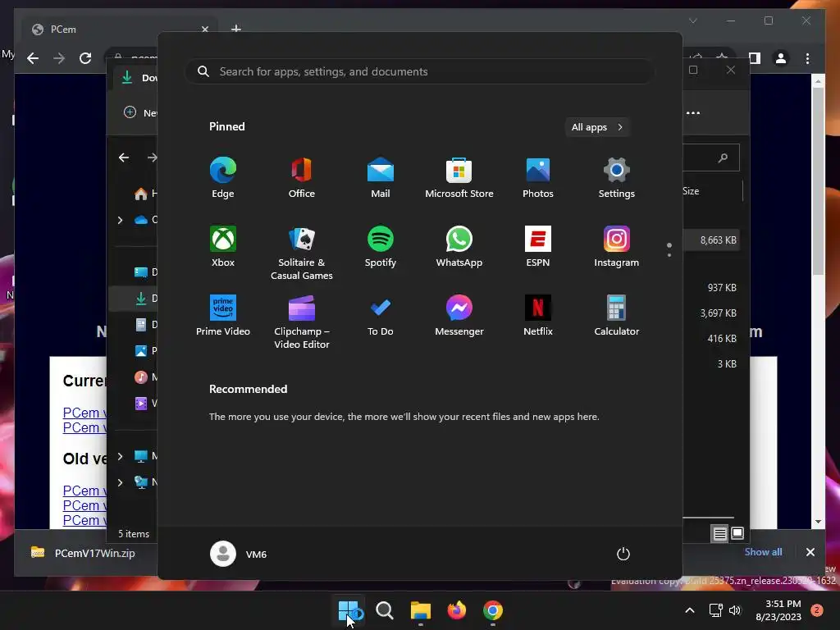Open a new tab in Chrome
Screen dimensions: 840x630
235,29
